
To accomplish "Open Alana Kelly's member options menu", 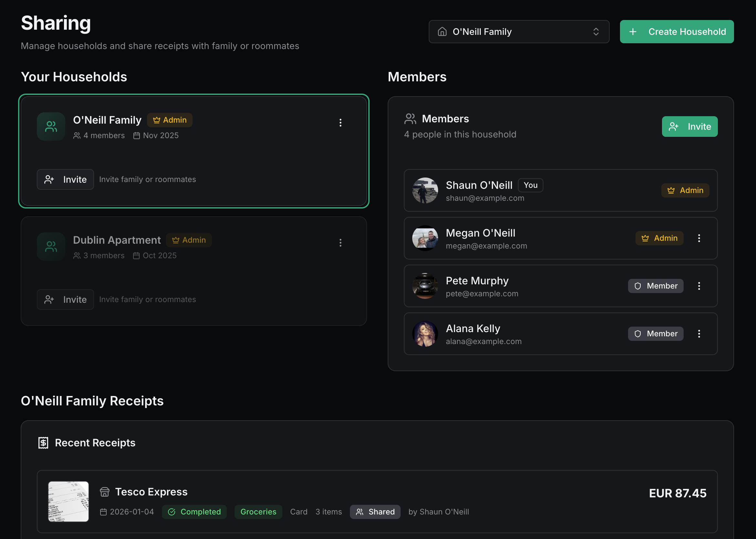I will [699, 334].
